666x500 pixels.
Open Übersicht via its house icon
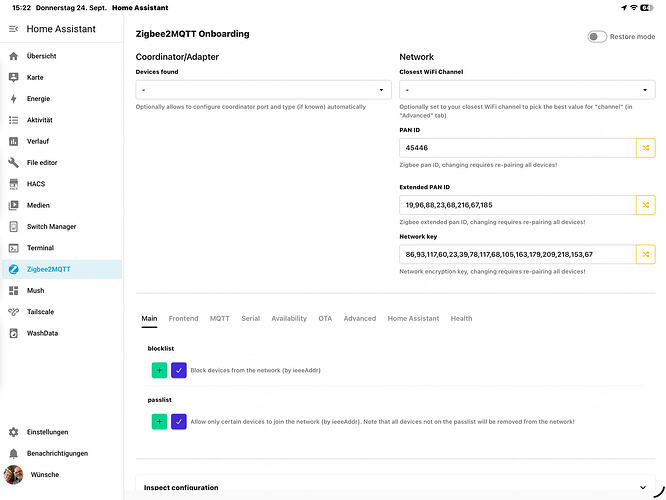pos(14,56)
